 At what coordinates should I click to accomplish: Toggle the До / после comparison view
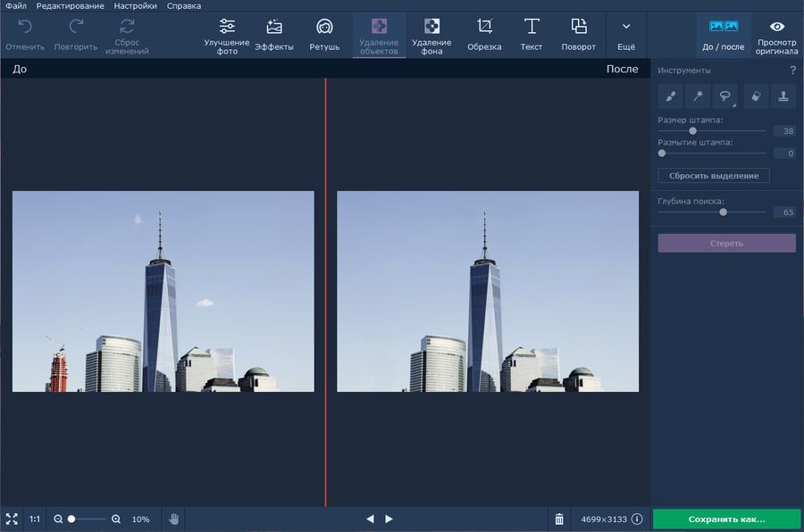(x=723, y=35)
